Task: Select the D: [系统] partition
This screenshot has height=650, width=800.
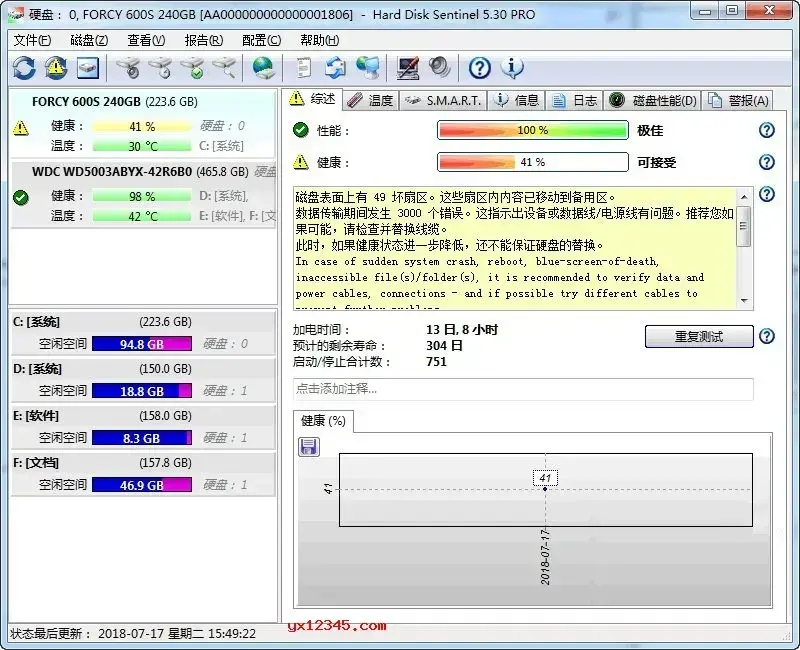Action: pos(143,379)
